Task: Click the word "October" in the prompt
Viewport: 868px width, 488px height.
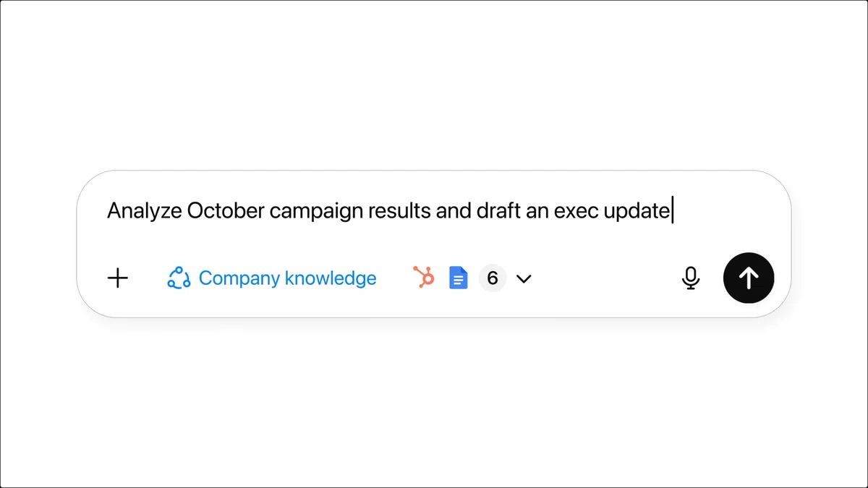Action: pyautogui.click(x=225, y=210)
